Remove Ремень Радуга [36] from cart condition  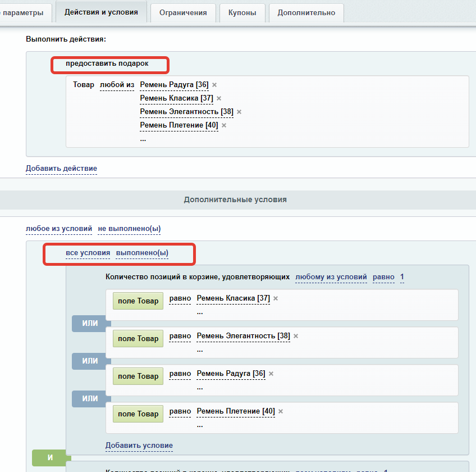tap(271, 374)
